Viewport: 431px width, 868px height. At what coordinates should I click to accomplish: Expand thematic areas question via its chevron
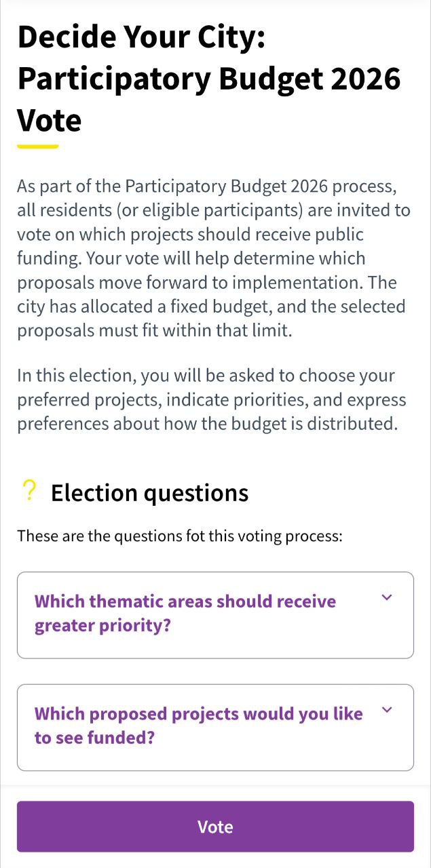tap(387, 598)
